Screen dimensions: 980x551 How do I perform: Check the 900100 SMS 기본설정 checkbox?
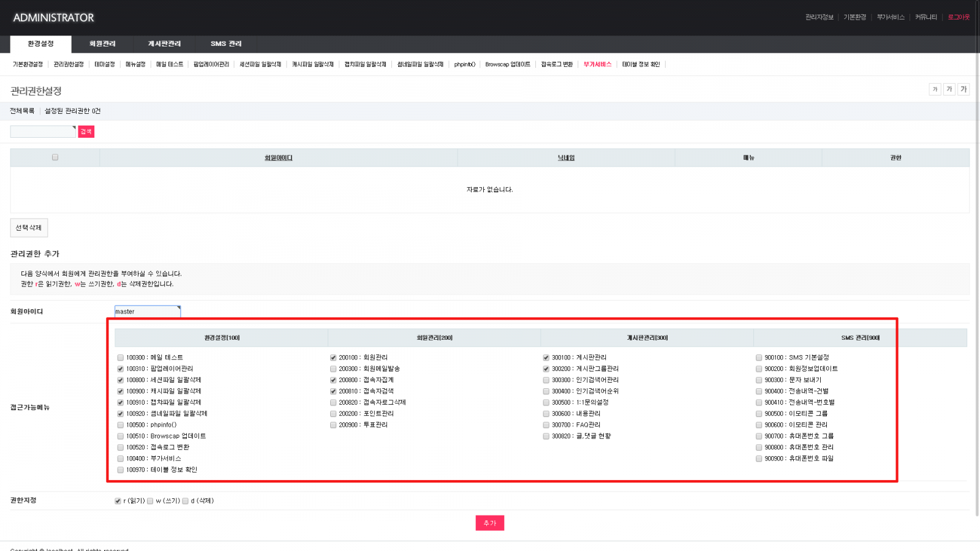tap(759, 358)
